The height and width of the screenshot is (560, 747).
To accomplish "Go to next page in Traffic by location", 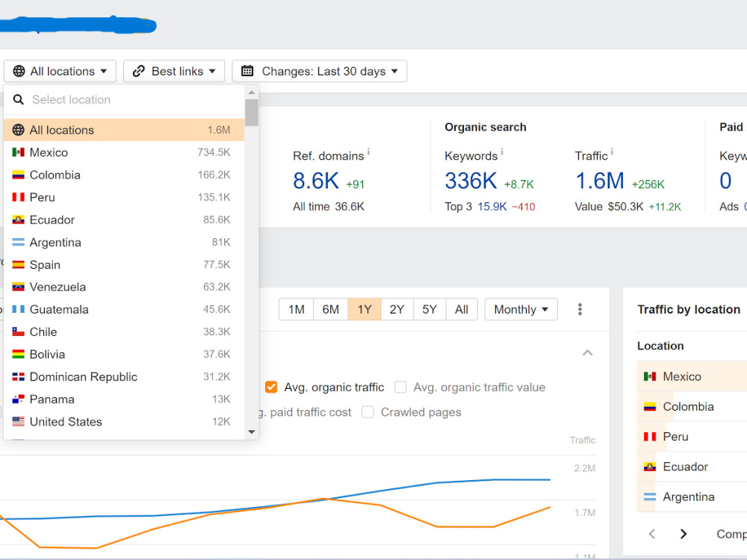I will [684, 534].
